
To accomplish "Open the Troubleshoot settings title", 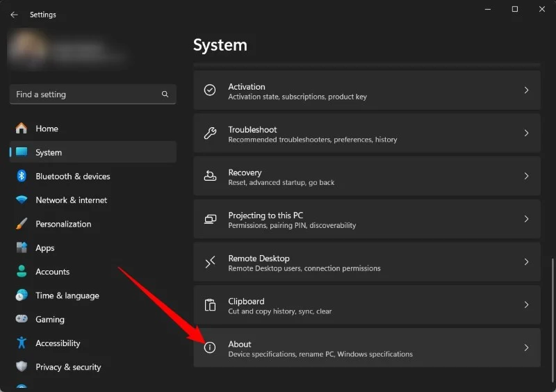I will point(252,129).
